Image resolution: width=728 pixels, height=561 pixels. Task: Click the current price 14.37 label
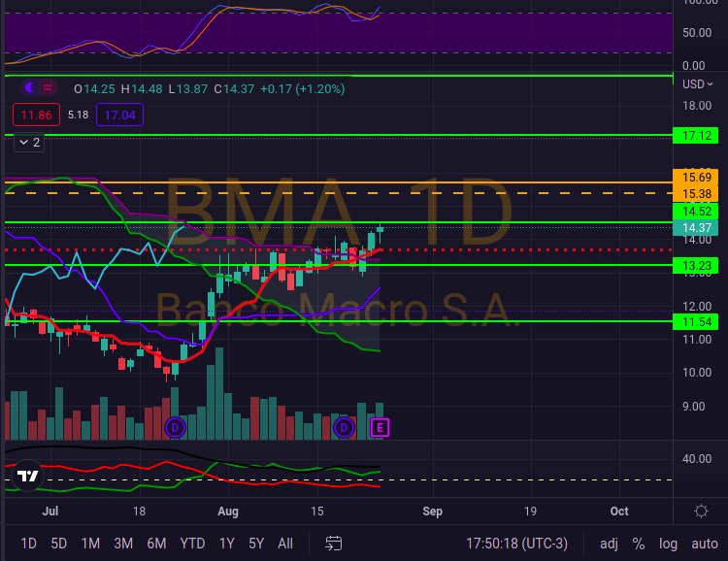click(x=696, y=227)
